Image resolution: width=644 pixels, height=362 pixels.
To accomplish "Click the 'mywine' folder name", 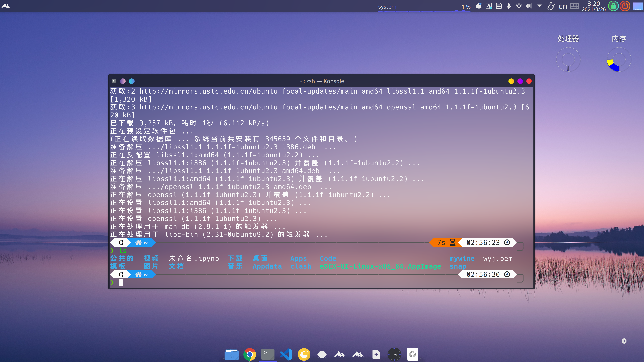I will click(462, 259).
